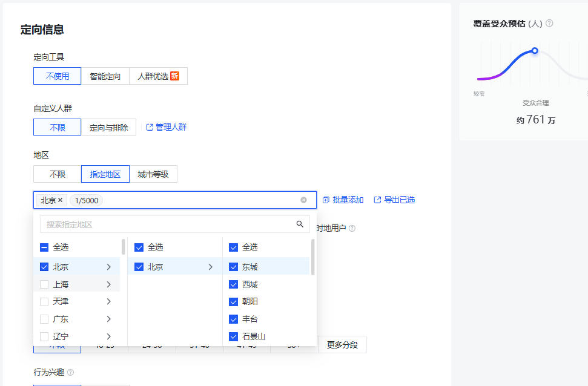Switch to the 城市等级 tab

tap(153, 174)
